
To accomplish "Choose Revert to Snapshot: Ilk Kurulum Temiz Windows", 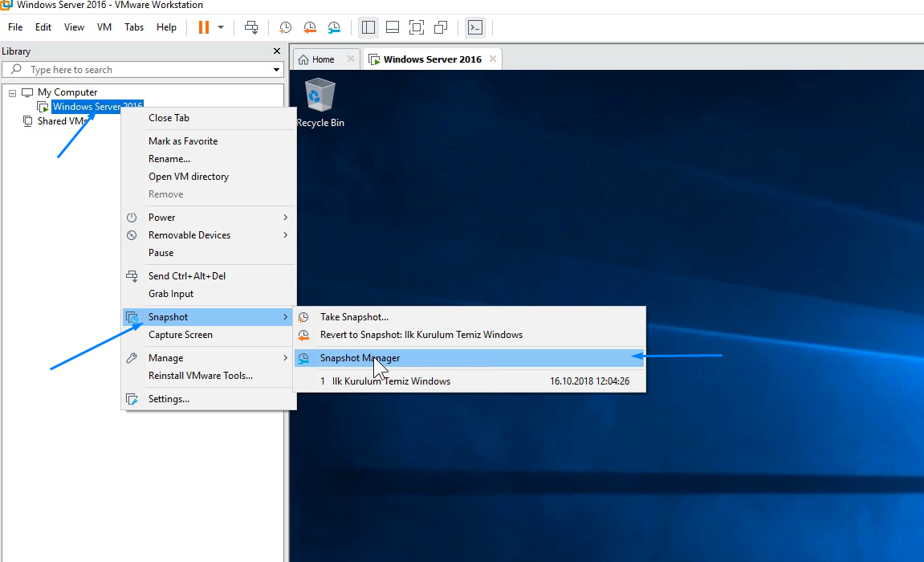I will tap(469, 335).
